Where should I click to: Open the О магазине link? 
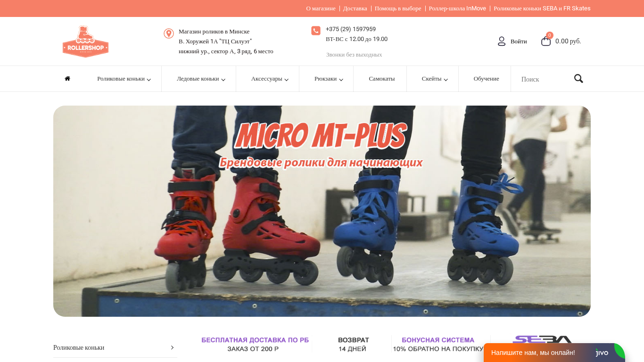[321, 8]
